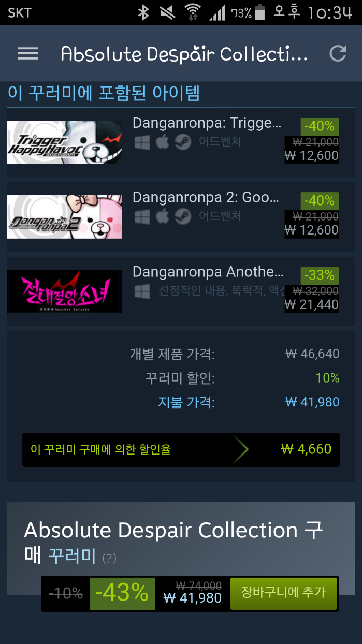The image size is (362, 644).
Task: Open Danganronpa: Trigger Happy Havoc title
Action: (207, 123)
